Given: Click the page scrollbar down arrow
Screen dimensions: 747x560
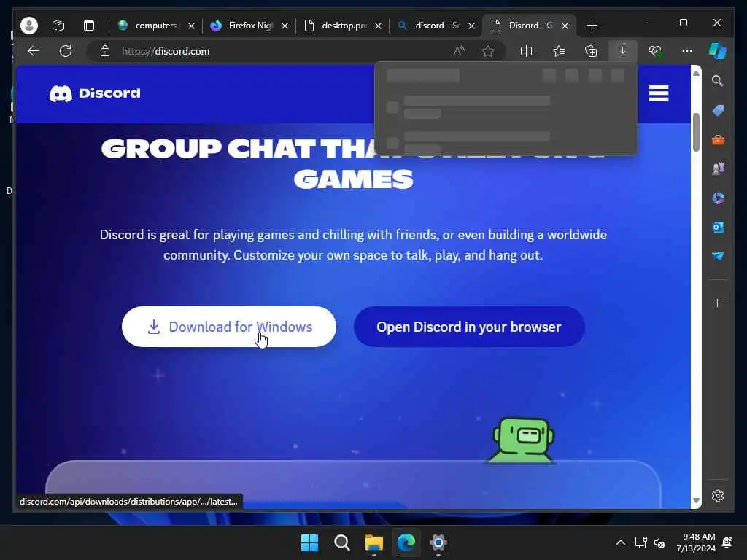Looking at the screenshot, I should pyautogui.click(x=696, y=501).
